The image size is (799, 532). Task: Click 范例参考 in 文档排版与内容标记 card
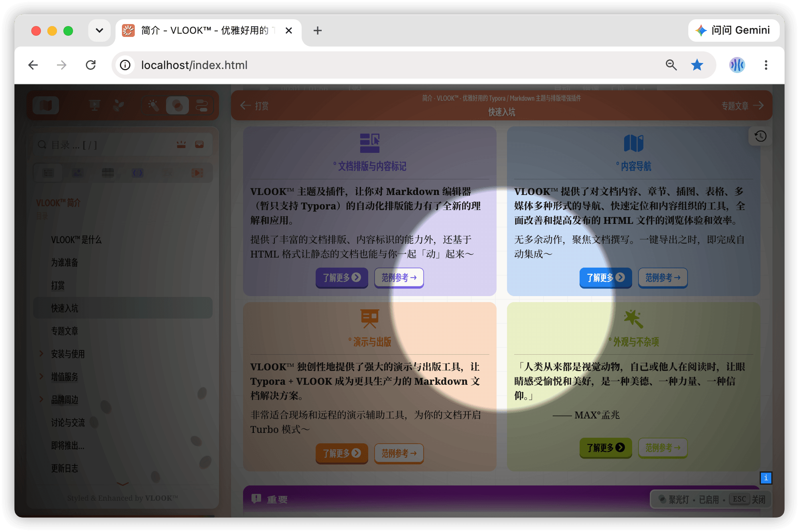[399, 278]
